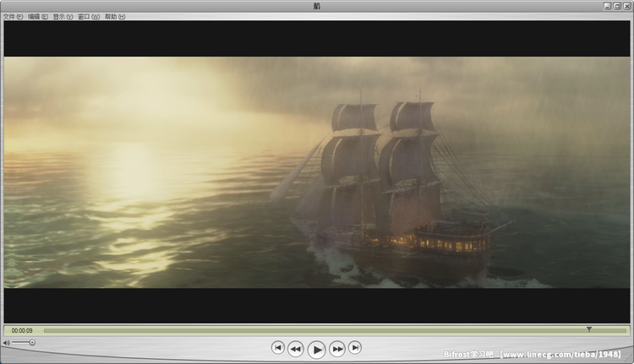Screen dimensions: 634x364
Task: Maximize the player window
Action: click(x=617, y=6)
